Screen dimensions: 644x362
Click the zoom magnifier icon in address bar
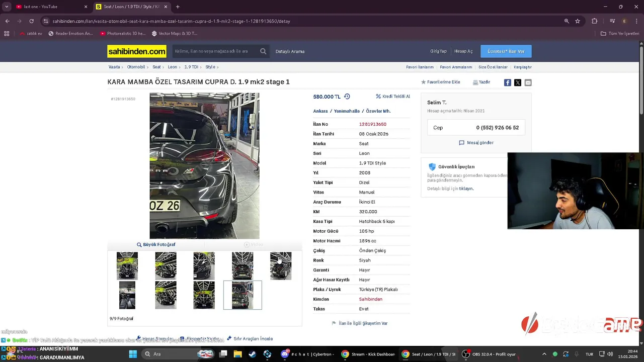[x=567, y=21]
